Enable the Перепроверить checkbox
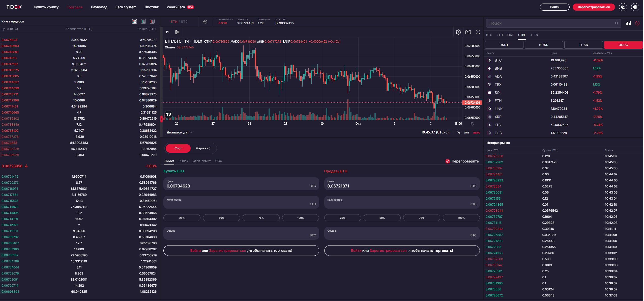 [448, 161]
